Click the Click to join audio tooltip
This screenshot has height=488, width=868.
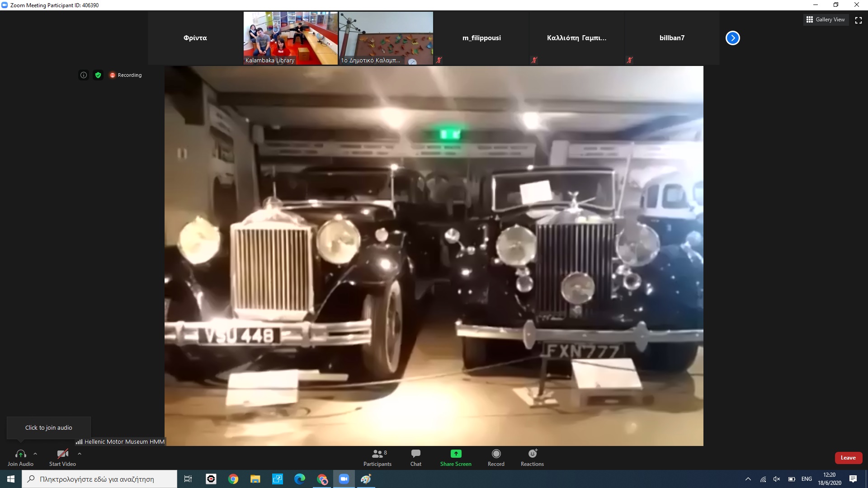click(x=49, y=427)
